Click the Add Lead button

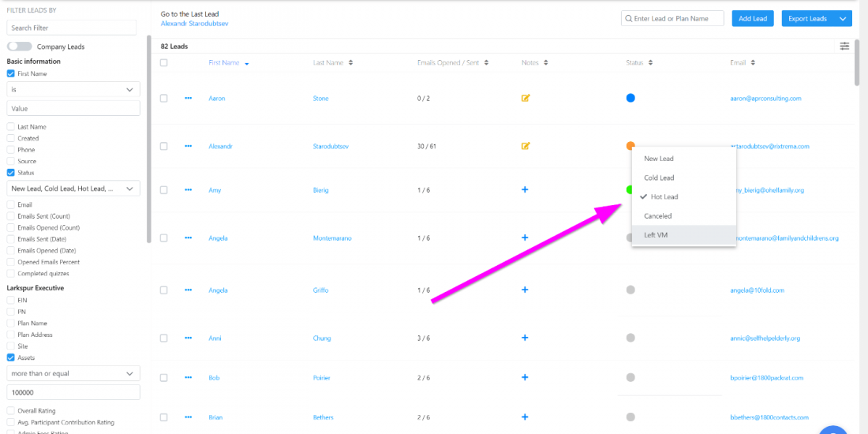point(752,19)
